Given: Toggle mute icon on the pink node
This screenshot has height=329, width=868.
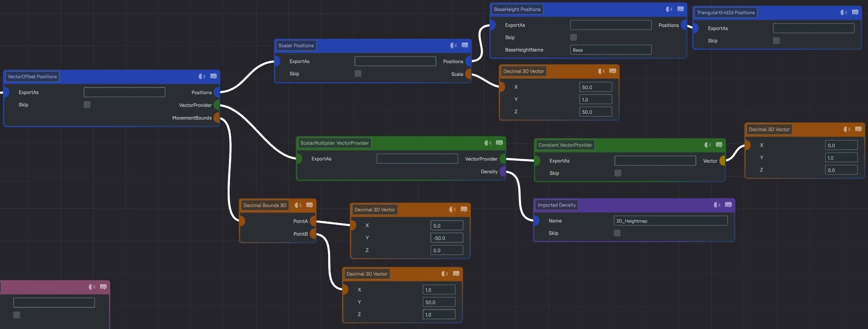Looking at the screenshot, I should click(92, 287).
